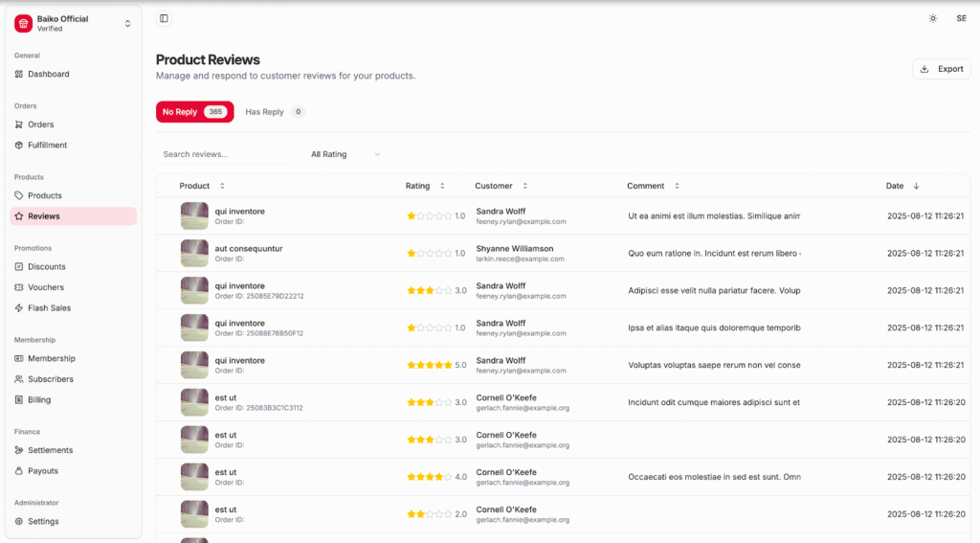Tick checkbox for aut consequuntur review row

pos(166,254)
